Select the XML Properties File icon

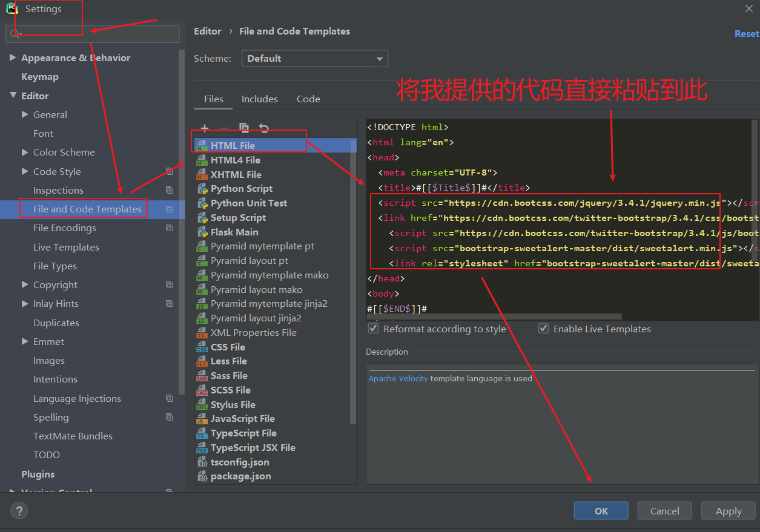[202, 333]
